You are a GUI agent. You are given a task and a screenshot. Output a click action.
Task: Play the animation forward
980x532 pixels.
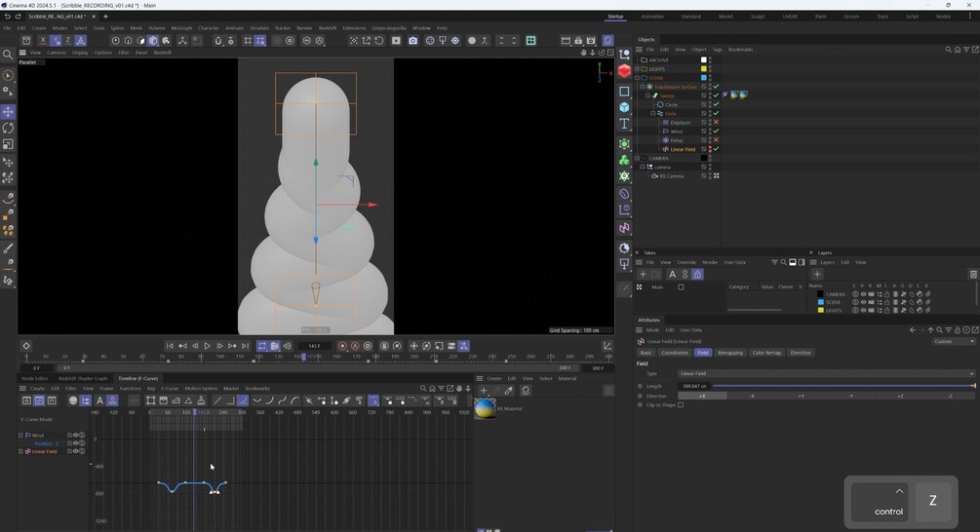pyautogui.click(x=207, y=346)
